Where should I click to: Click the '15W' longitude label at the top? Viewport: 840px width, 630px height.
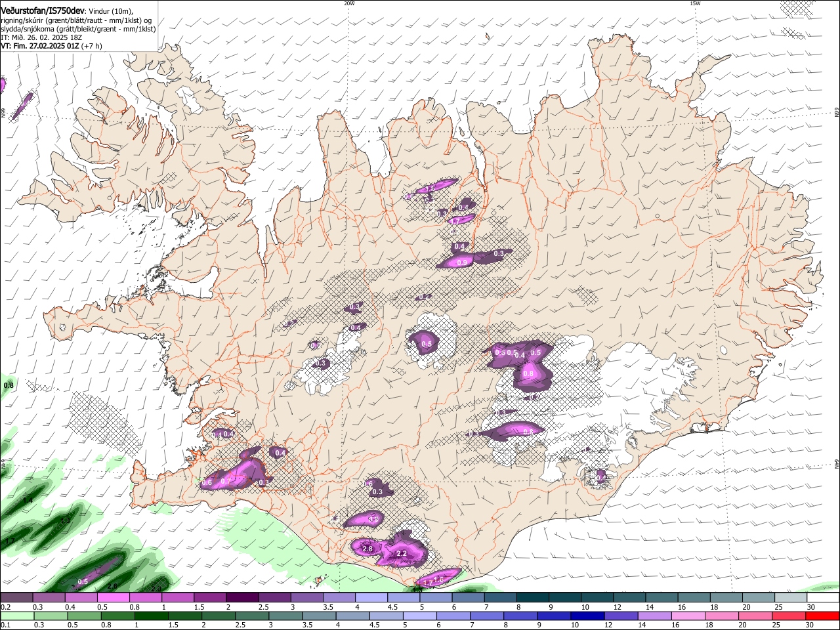point(695,3)
